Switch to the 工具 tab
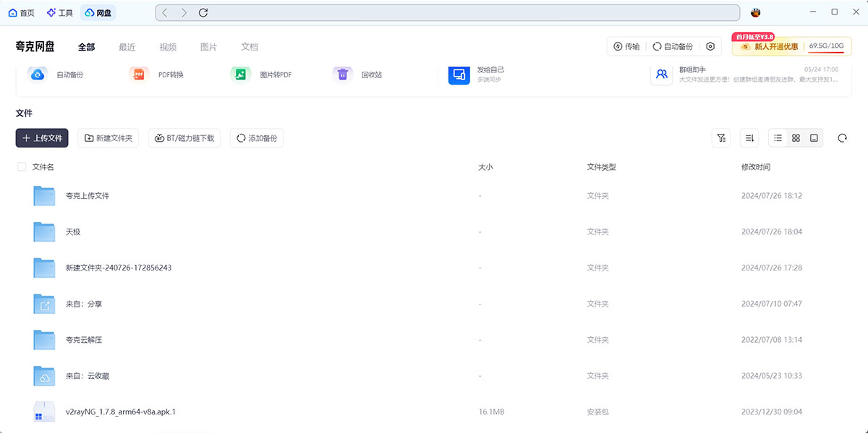Image resolution: width=868 pixels, height=434 pixels. coord(59,13)
